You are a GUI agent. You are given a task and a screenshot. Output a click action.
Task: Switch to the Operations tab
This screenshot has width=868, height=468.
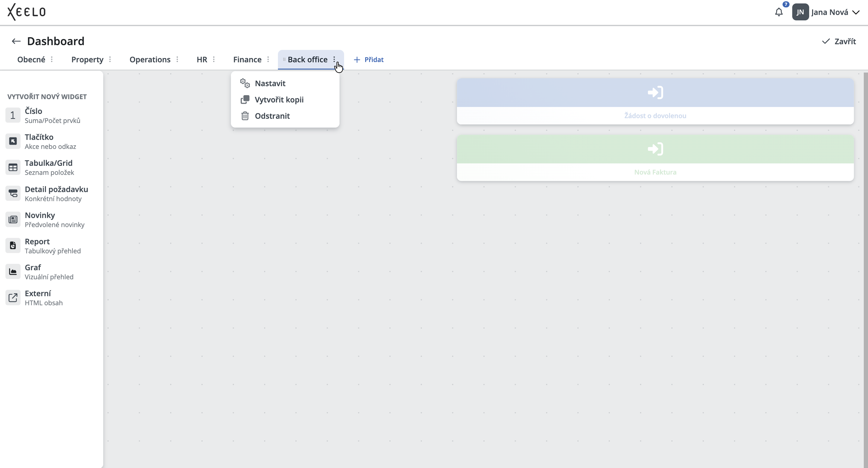(x=150, y=60)
